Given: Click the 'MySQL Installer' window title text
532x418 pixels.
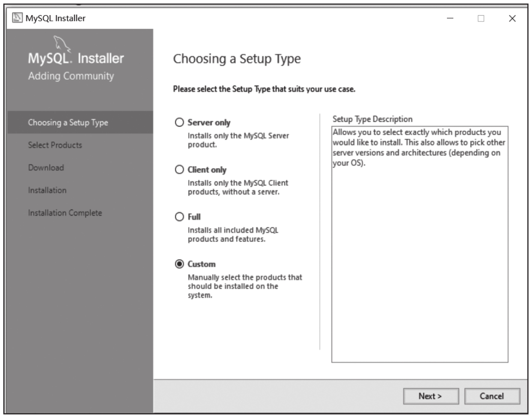Looking at the screenshot, I should point(55,18).
